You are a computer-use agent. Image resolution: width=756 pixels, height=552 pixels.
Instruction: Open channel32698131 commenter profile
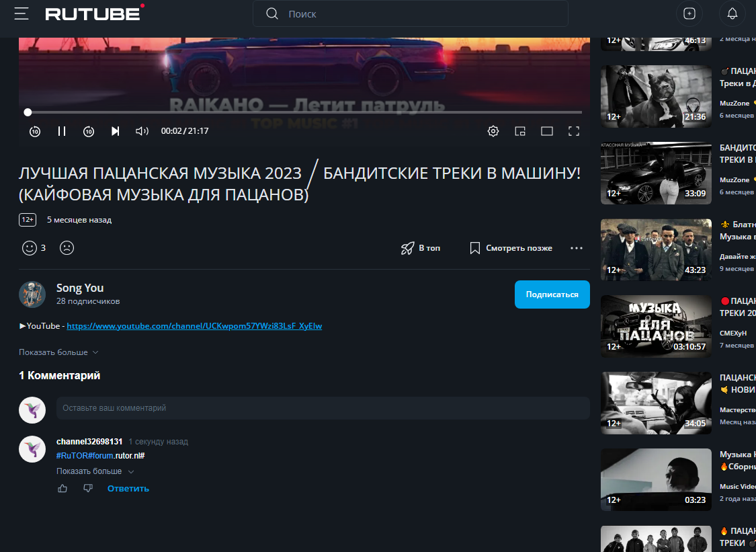point(89,442)
